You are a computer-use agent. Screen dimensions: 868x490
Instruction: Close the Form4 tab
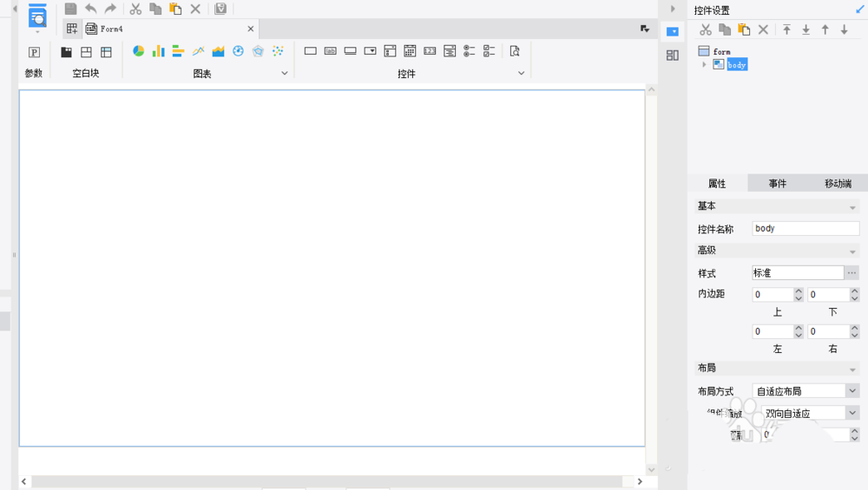click(251, 29)
